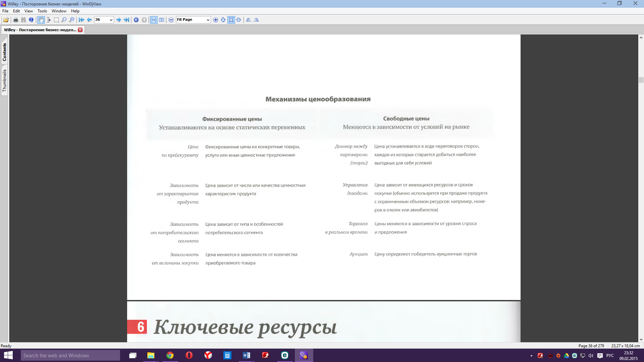The width and height of the screenshot is (644, 362).
Task: Toggle the Select Rectangle tool
Action: coord(56,20)
